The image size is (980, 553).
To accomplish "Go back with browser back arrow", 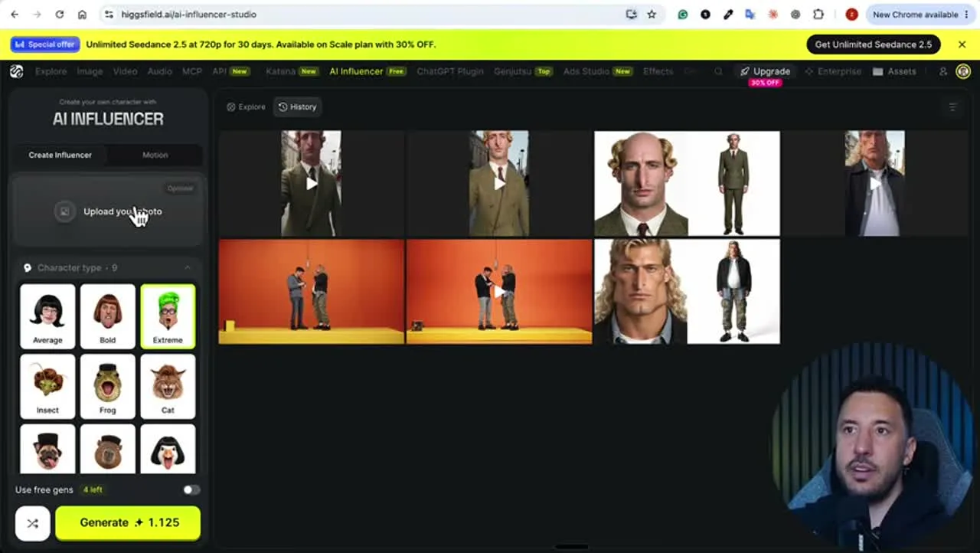I will 15,15.
